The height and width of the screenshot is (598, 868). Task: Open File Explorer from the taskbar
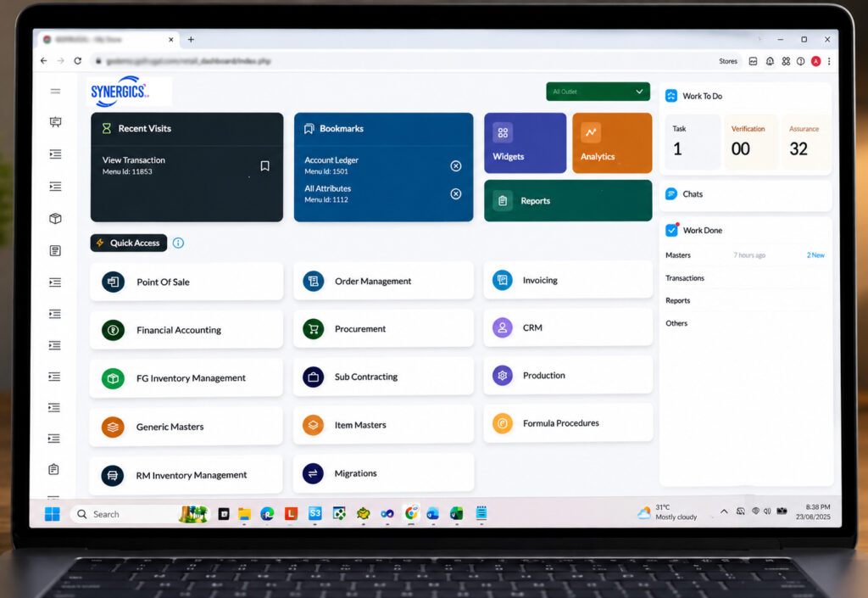coord(244,514)
